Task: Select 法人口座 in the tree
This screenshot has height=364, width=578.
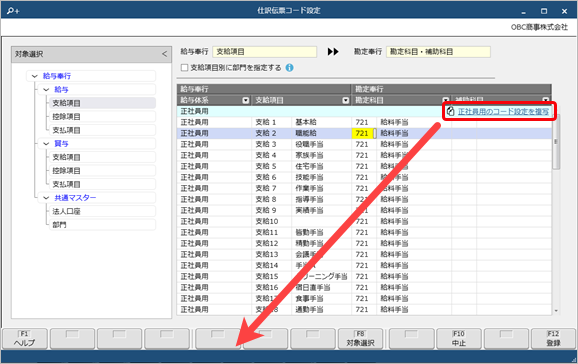Action: point(102,211)
